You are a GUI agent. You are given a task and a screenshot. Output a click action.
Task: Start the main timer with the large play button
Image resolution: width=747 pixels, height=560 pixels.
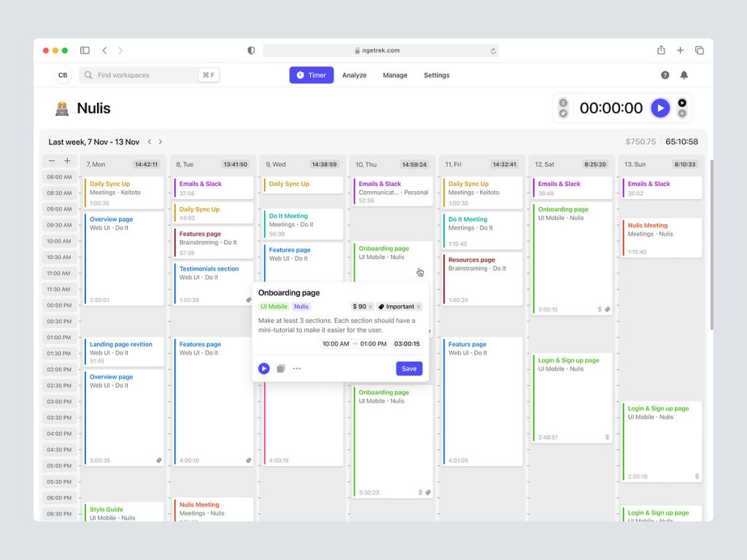pyautogui.click(x=659, y=108)
